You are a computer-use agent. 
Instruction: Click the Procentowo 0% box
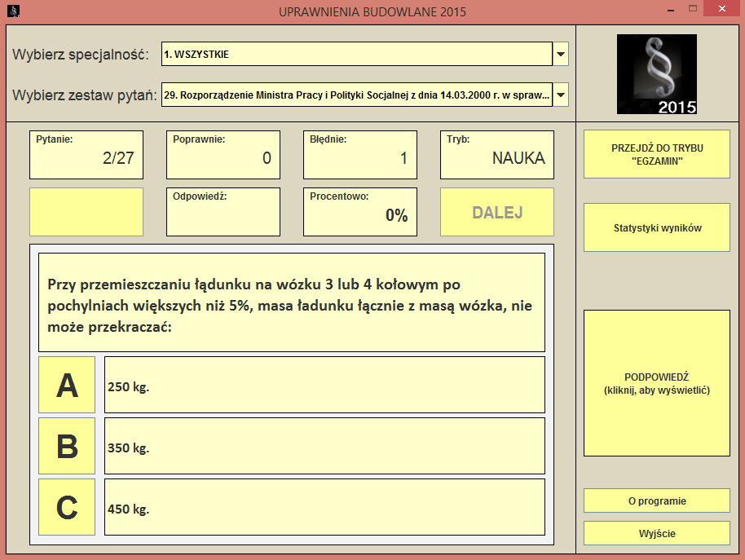(360, 212)
